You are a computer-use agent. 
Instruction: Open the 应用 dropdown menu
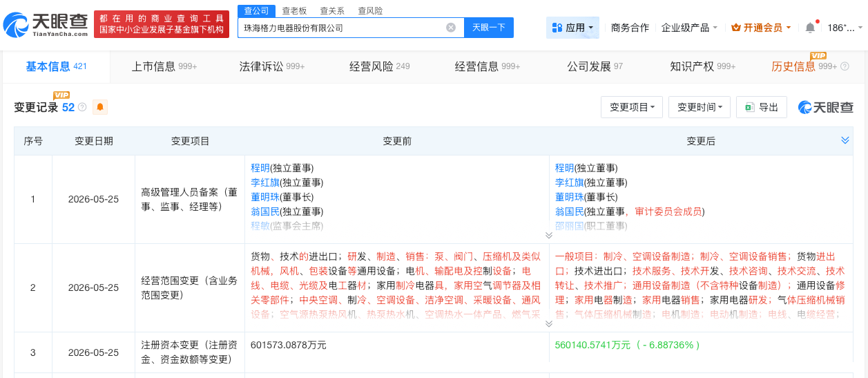pos(572,28)
